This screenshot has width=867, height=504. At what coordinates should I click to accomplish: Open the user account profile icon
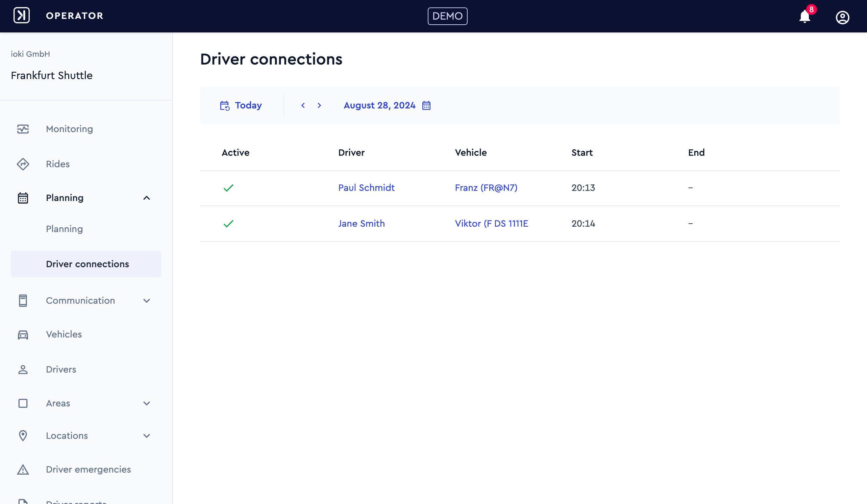click(843, 17)
